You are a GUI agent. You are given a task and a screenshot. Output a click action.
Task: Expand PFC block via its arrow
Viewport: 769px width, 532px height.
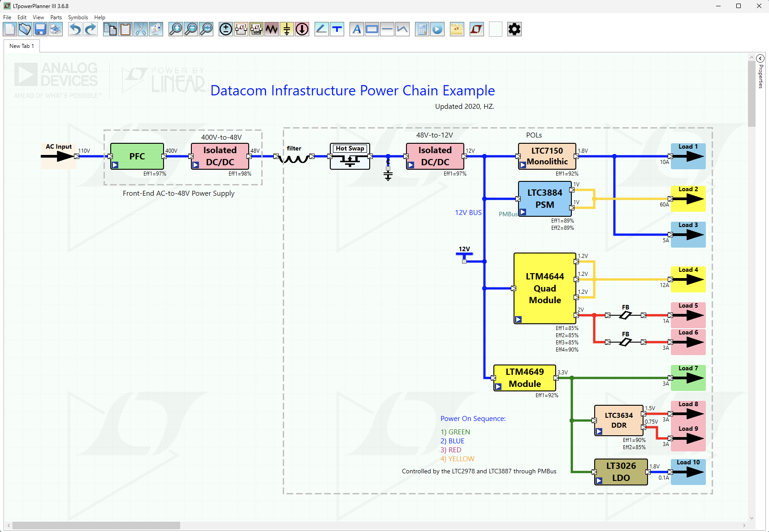tap(115, 165)
